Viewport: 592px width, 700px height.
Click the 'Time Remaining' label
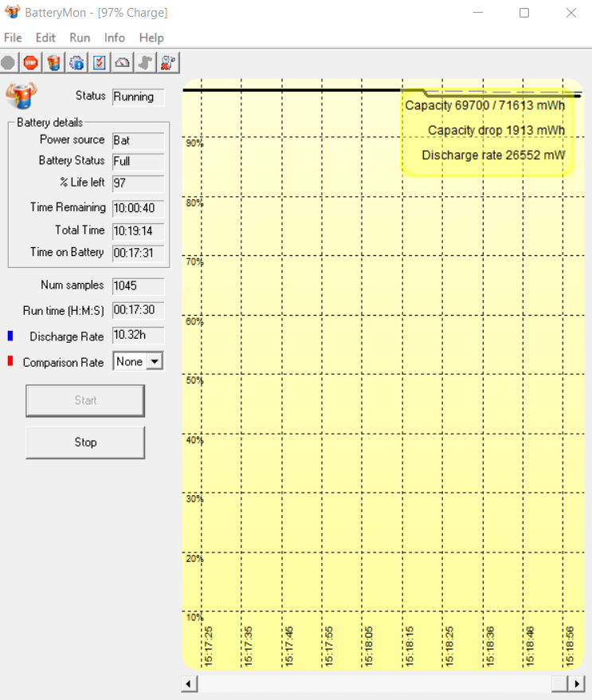click(x=68, y=207)
